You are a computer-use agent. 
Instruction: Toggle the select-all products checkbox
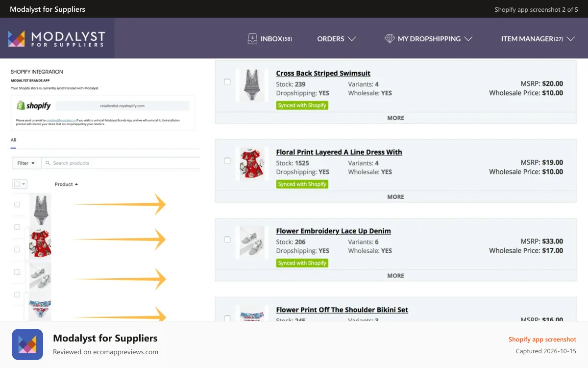pos(17,184)
